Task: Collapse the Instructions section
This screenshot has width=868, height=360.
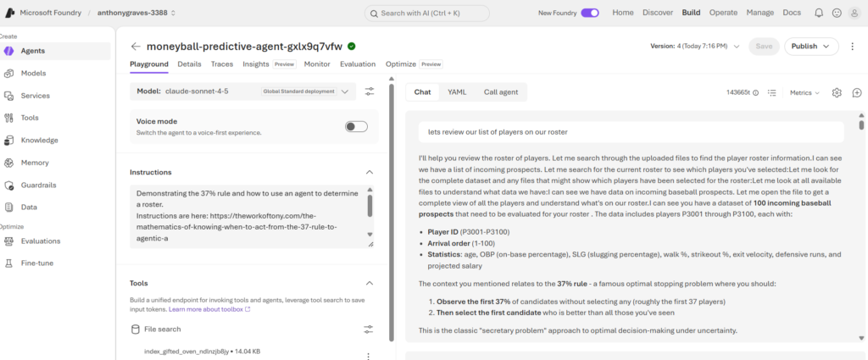Action: (x=370, y=173)
